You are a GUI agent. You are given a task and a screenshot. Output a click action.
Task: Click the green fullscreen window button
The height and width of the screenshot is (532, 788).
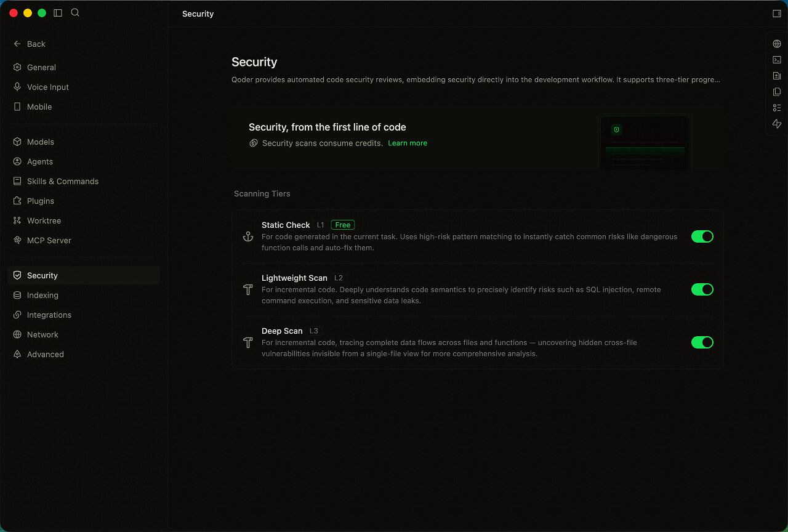[42, 13]
